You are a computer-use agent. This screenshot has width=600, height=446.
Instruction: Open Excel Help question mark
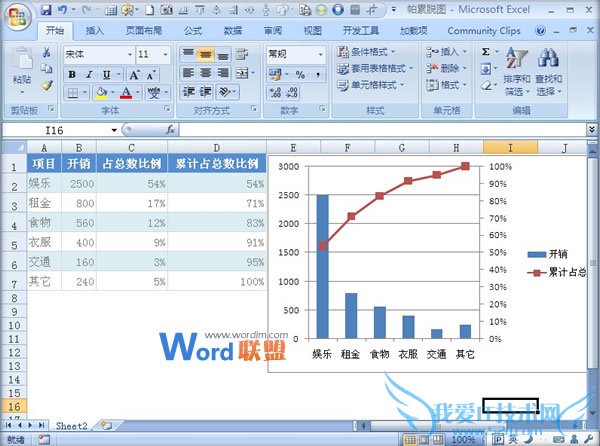click(540, 31)
